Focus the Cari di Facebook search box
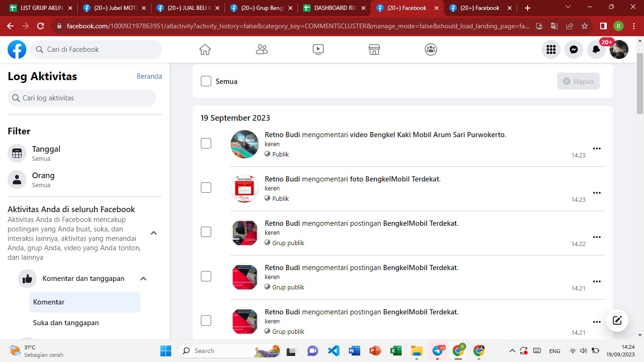Viewport: 644px width, 362px height. point(96,49)
